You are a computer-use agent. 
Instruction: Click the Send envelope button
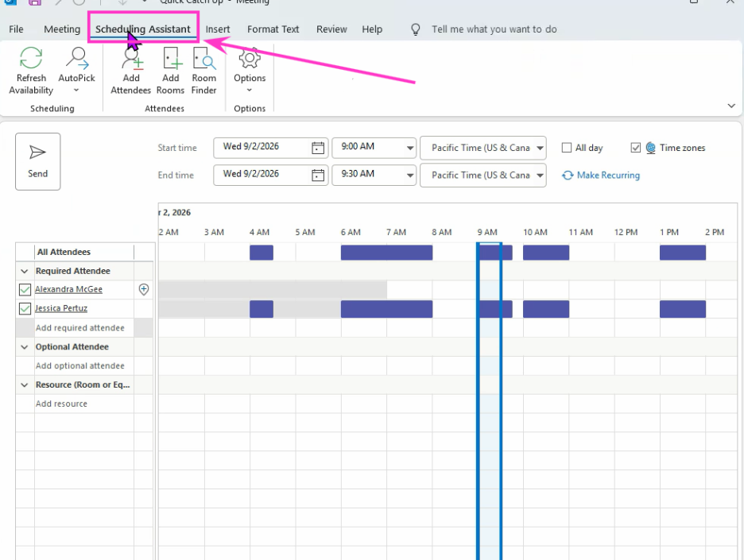point(37,161)
